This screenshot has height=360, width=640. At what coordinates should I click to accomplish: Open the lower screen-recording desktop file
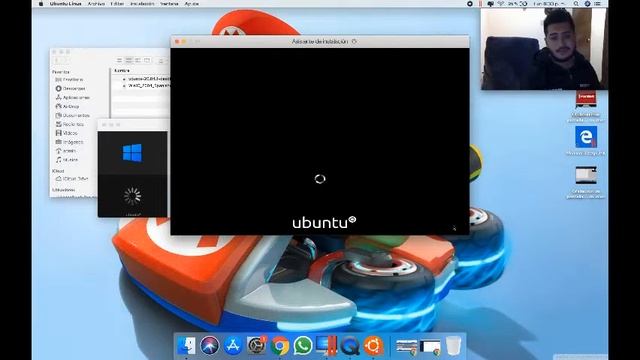586,176
